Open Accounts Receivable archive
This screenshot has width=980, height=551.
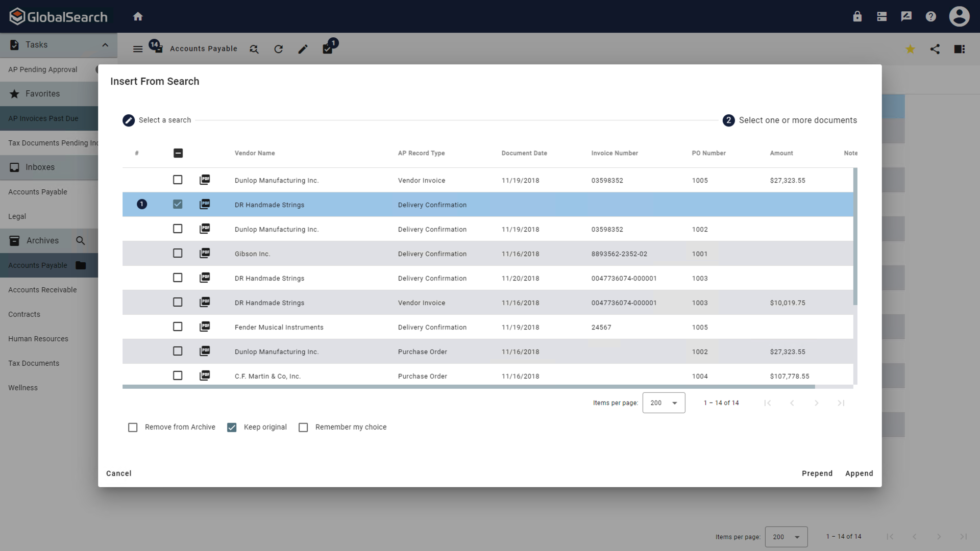coord(42,290)
